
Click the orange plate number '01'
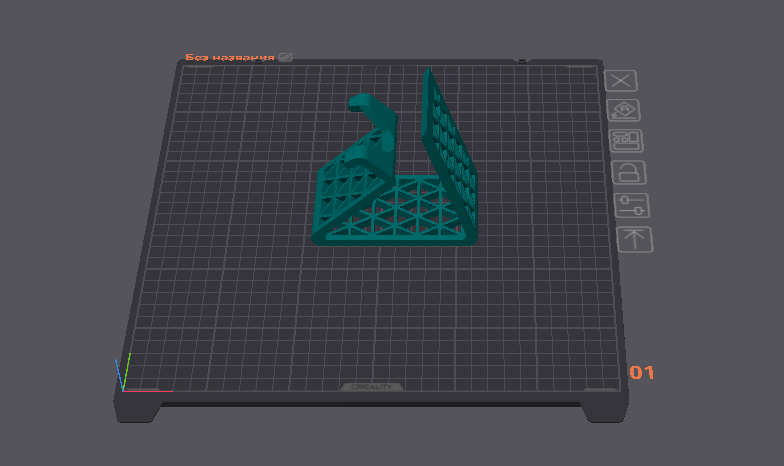click(x=642, y=372)
